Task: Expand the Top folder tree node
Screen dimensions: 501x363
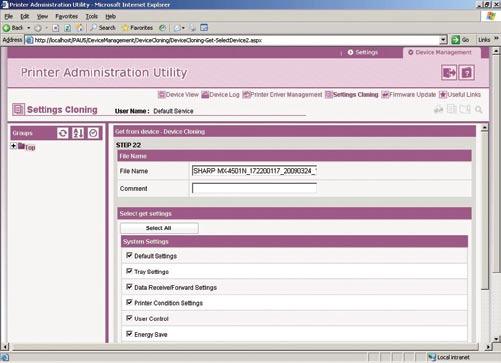Action: pos(13,146)
